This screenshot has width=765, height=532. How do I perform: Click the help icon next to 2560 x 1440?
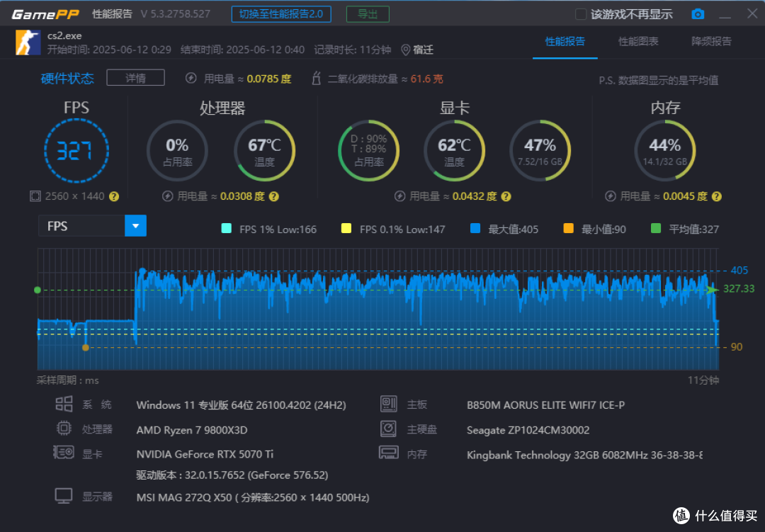point(114,196)
